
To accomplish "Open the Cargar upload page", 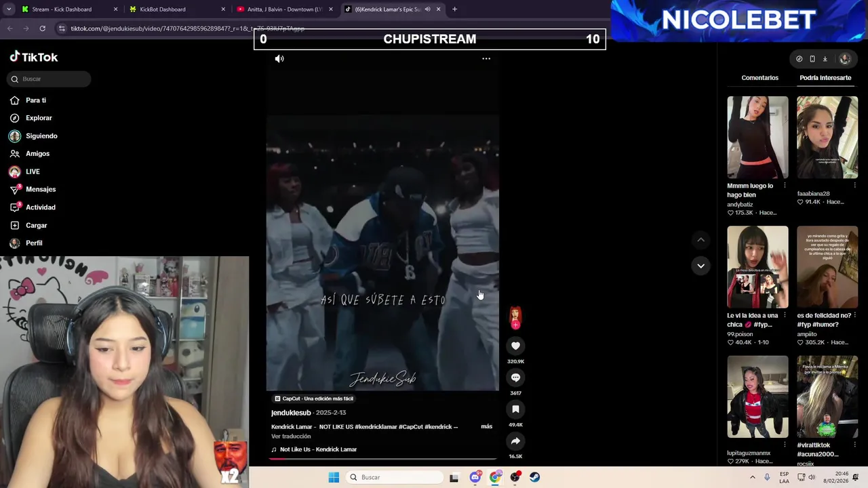I will (37, 225).
